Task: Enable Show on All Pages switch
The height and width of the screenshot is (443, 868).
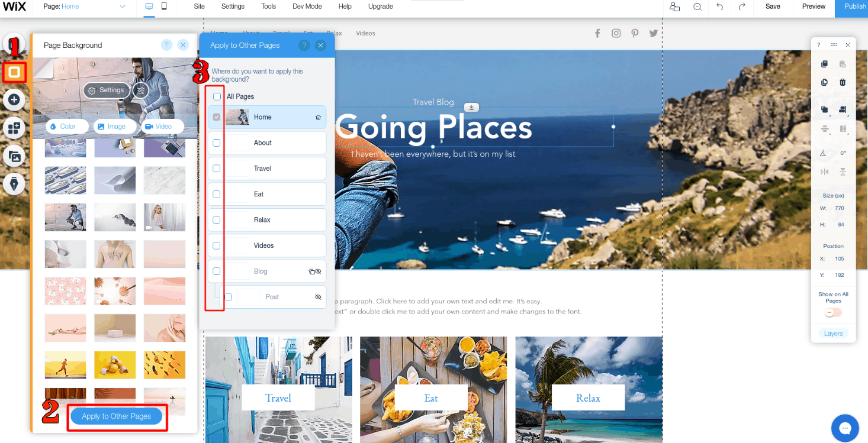Action: pos(833,312)
